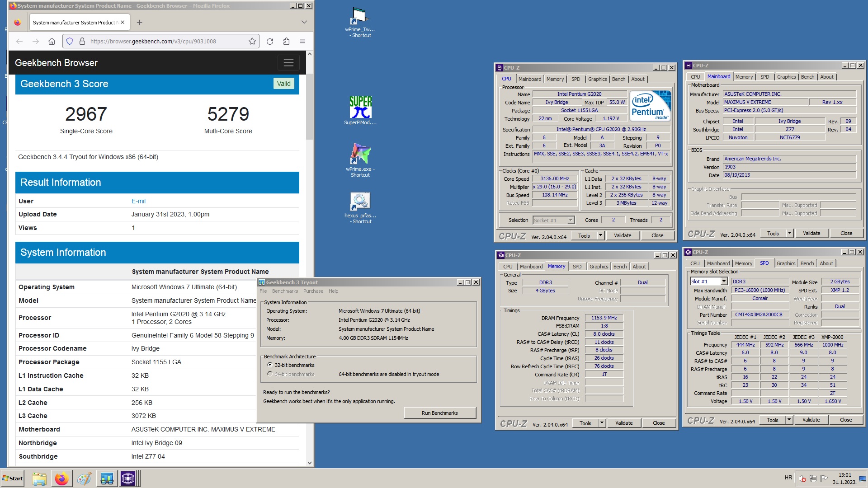
Task: Open hexus_pifast shortcut desktop icon
Action: (x=360, y=208)
